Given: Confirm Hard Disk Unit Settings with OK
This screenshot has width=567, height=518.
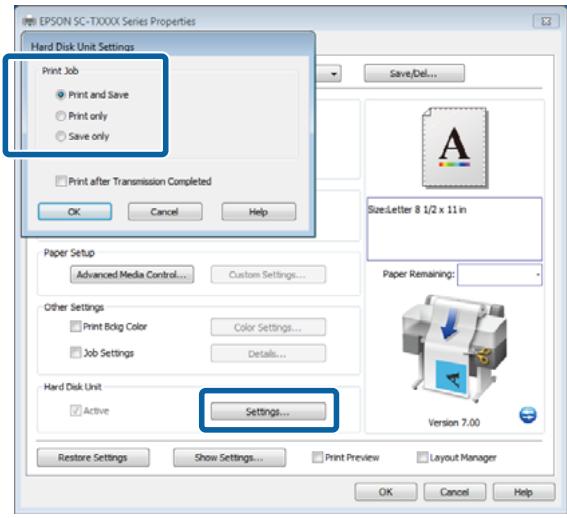Looking at the screenshot, I should pyautogui.click(x=75, y=212).
